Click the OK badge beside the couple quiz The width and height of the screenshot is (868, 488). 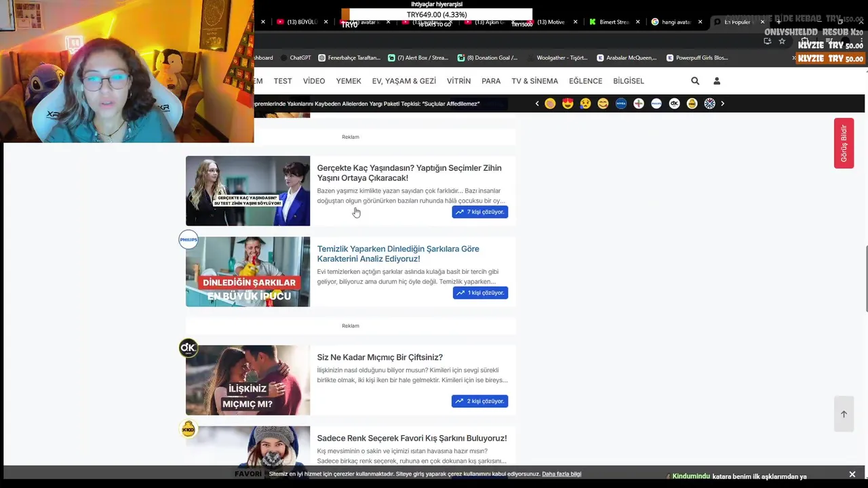pyautogui.click(x=189, y=348)
